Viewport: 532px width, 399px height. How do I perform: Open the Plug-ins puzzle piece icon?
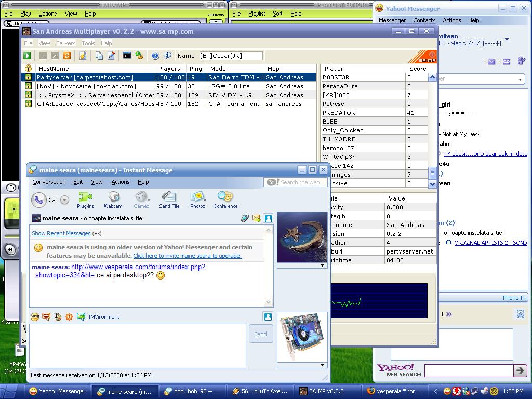click(x=85, y=199)
